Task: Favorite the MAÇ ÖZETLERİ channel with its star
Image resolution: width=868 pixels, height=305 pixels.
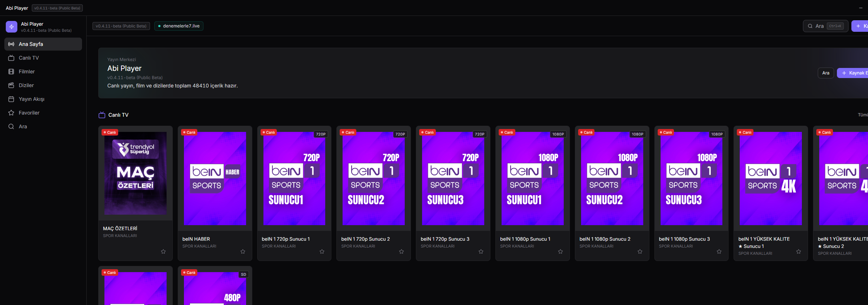Action: [163, 252]
